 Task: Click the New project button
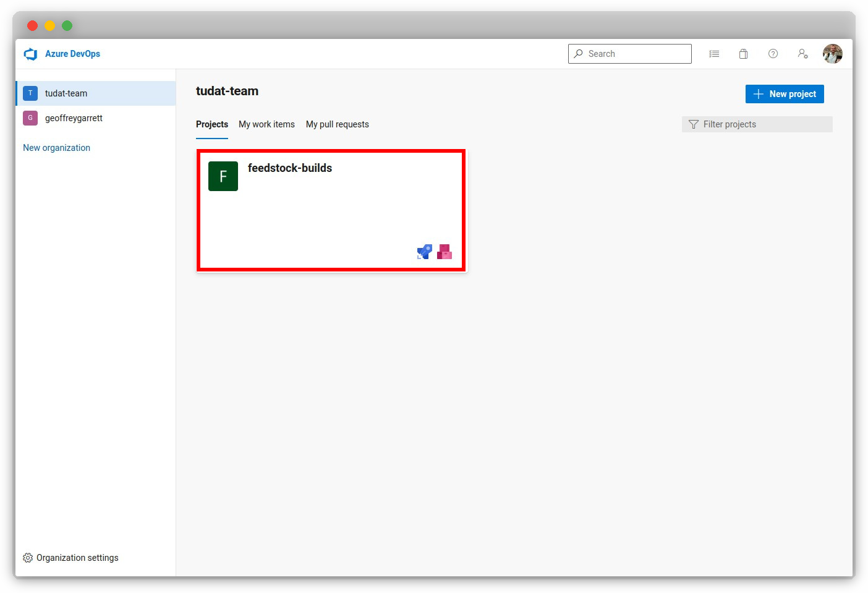[785, 94]
